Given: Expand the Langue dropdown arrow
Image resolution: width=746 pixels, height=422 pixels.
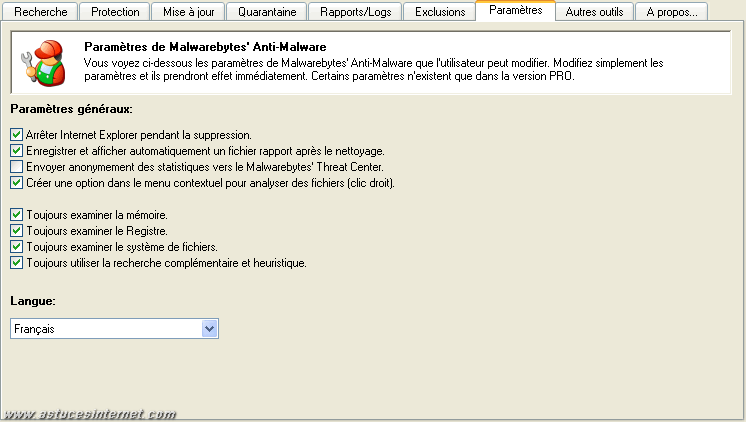Looking at the screenshot, I should click(209, 329).
